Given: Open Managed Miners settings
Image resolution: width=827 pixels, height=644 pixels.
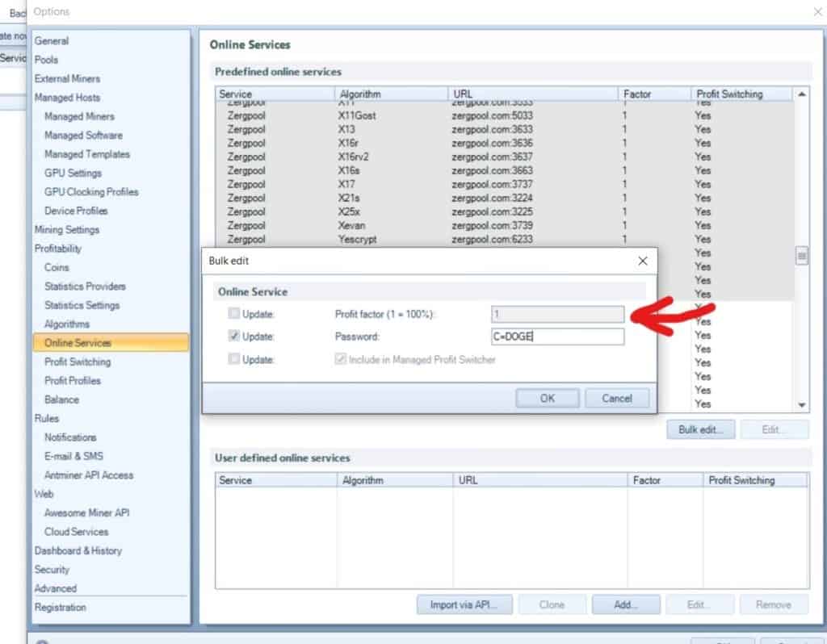Looking at the screenshot, I should point(79,116).
